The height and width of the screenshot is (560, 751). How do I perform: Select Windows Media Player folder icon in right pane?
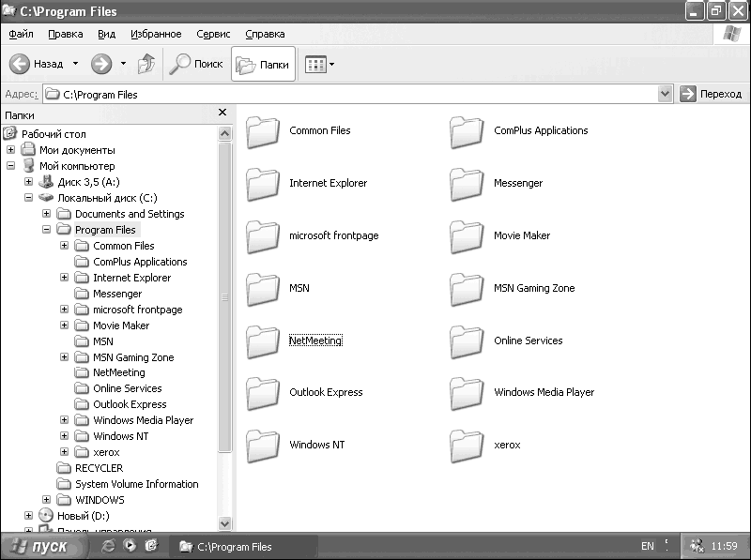pos(467,393)
